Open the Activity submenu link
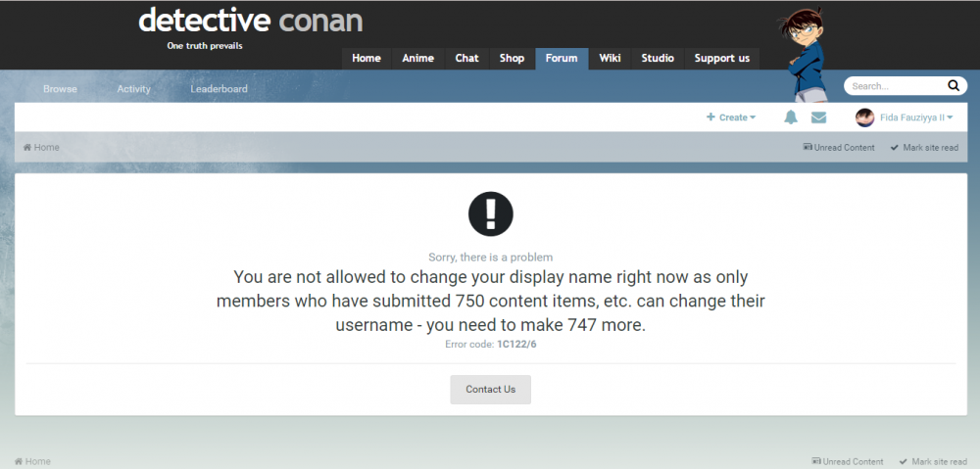Viewport: 980px width, 469px height. coord(133,89)
